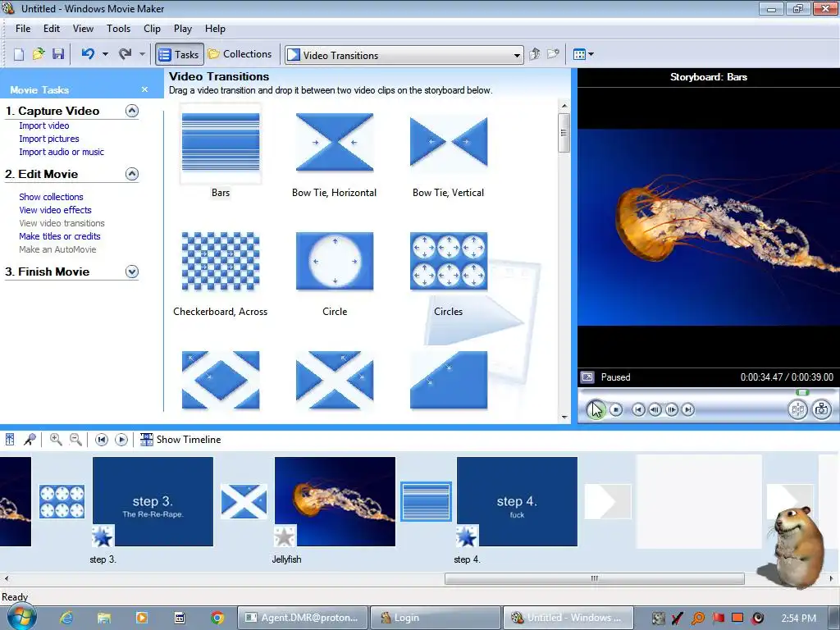This screenshot has width=840, height=630.
Task: Click the Windows Start orb
Action: click(x=21, y=617)
